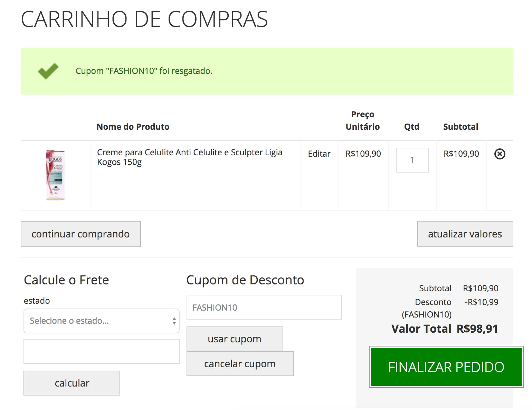Click the Calcule o Frete heading
This screenshot has height=410, width=532.
click(x=66, y=280)
